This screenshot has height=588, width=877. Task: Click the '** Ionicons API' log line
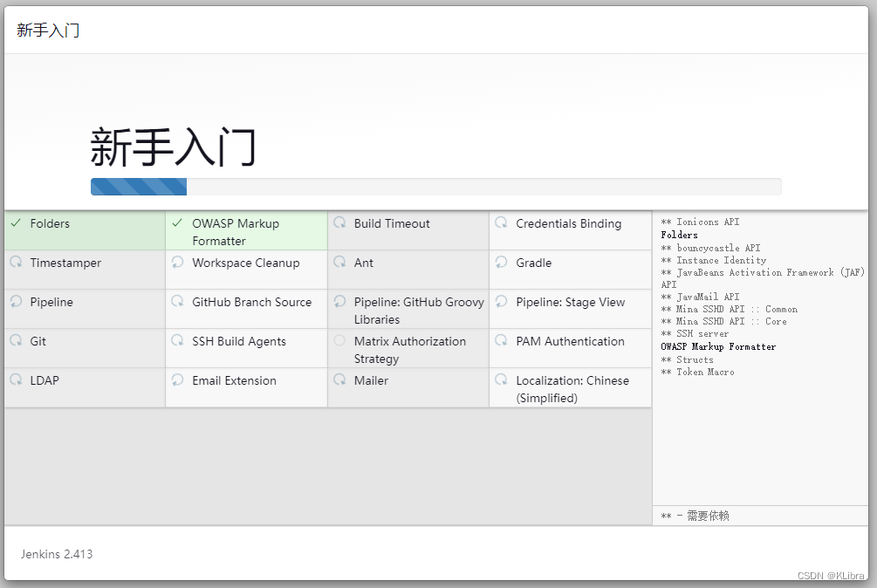(700, 222)
